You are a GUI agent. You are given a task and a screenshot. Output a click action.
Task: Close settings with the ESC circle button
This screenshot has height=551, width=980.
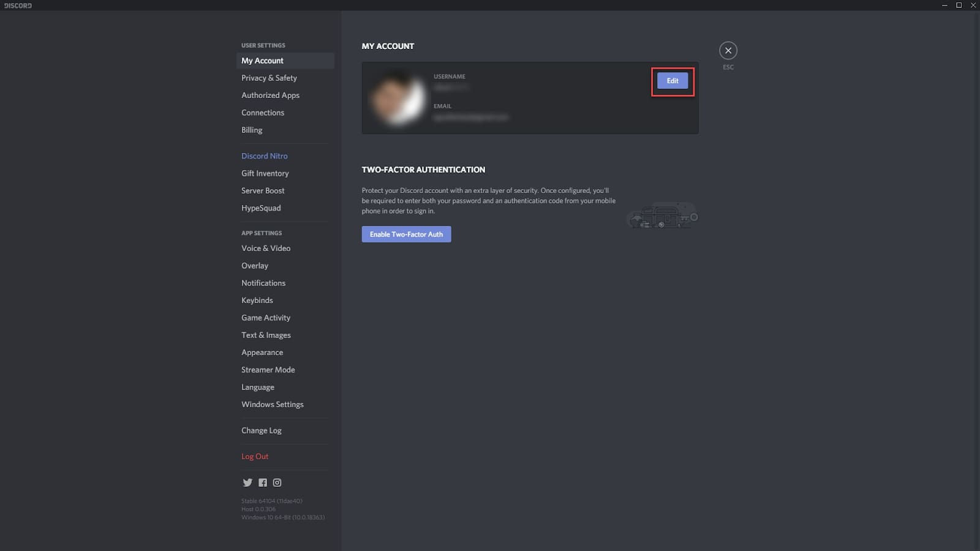[x=728, y=51]
